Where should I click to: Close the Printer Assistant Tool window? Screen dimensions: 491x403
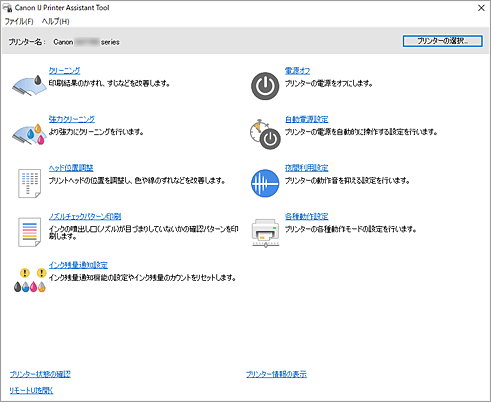pos(481,8)
